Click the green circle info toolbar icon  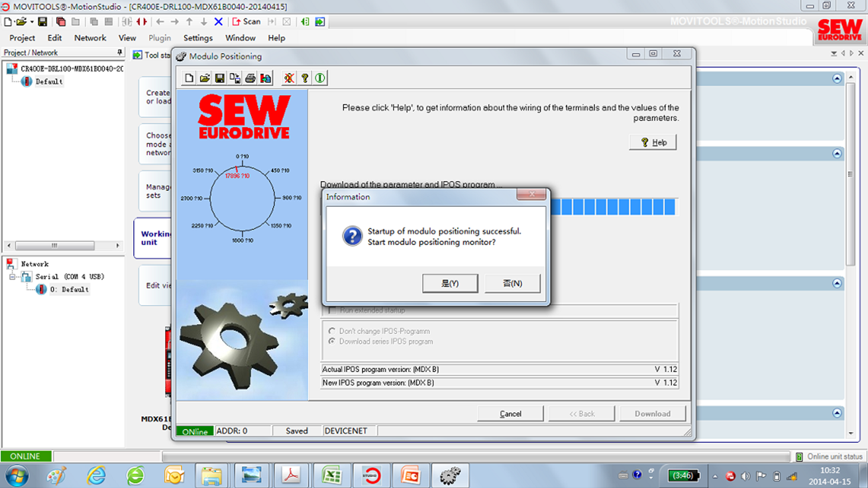pos(320,78)
